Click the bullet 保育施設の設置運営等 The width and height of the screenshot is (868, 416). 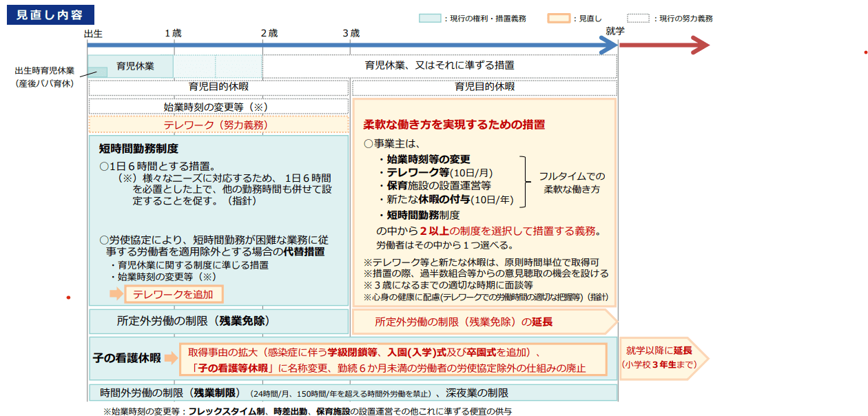[x=434, y=185]
